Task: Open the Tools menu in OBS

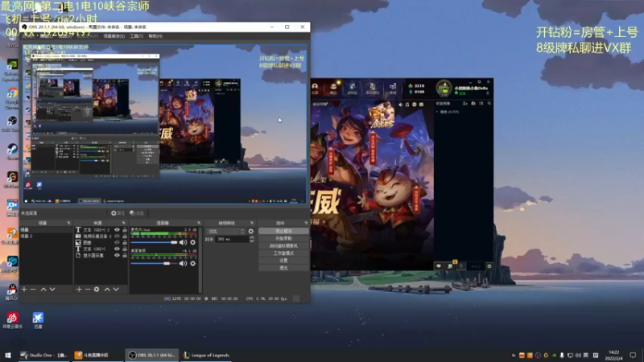Action: coord(136,36)
